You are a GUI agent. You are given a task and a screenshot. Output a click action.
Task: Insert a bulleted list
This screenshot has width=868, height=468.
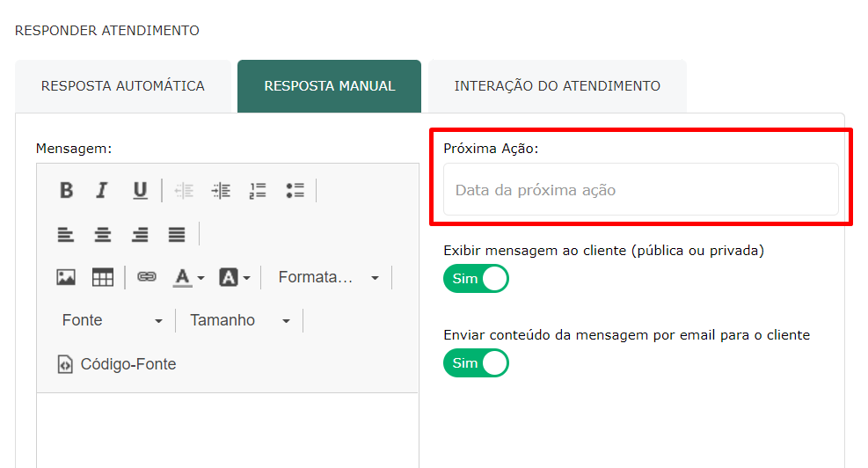(295, 191)
